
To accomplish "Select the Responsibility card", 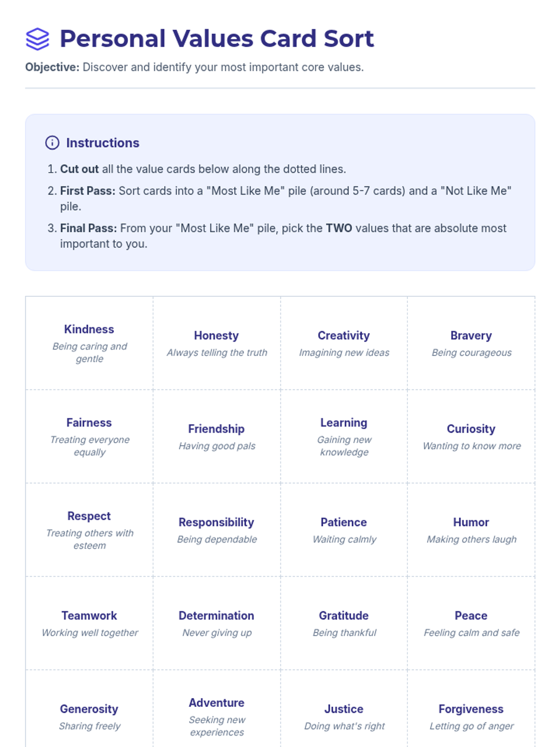I will tap(217, 530).
